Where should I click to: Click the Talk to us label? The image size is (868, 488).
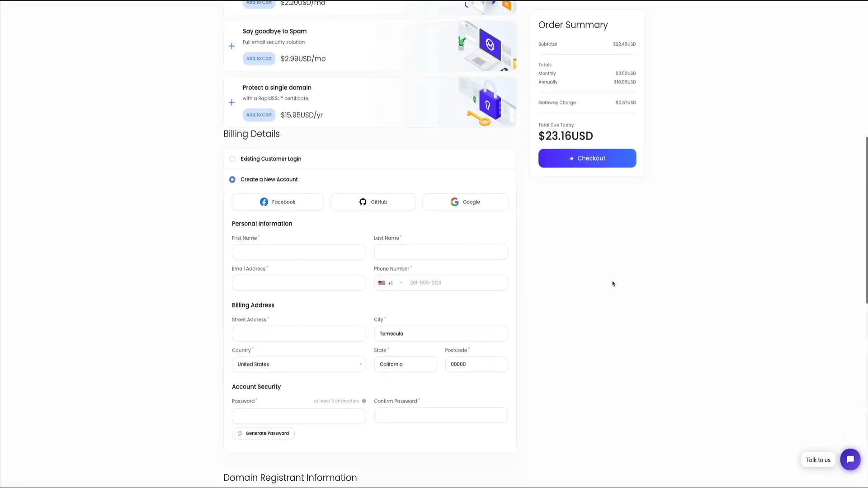coord(818,460)
